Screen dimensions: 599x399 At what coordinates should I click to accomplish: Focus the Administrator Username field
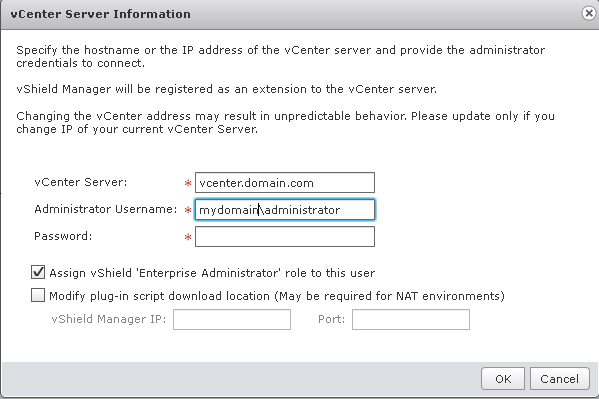click(x=285, y=209)
